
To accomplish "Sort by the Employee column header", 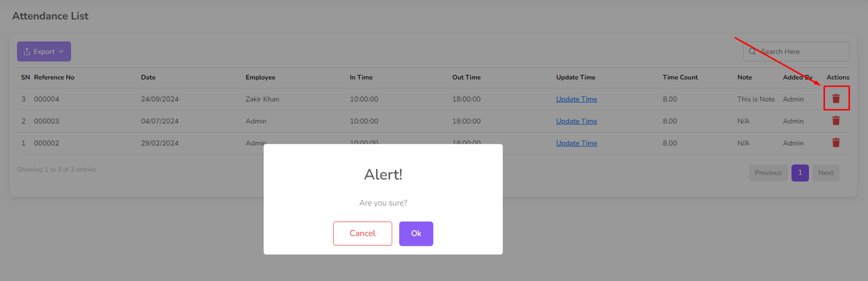I will coord(260,78).
